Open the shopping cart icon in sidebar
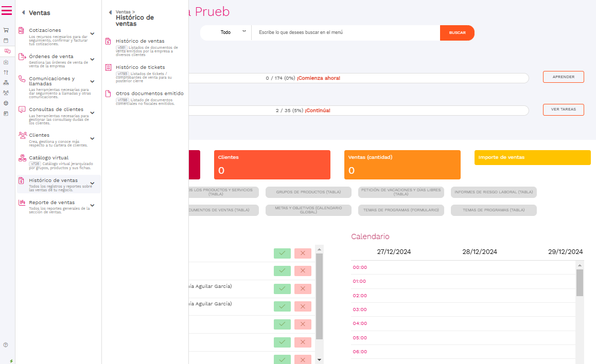The image size is (596, 364). tap(6, 30)
